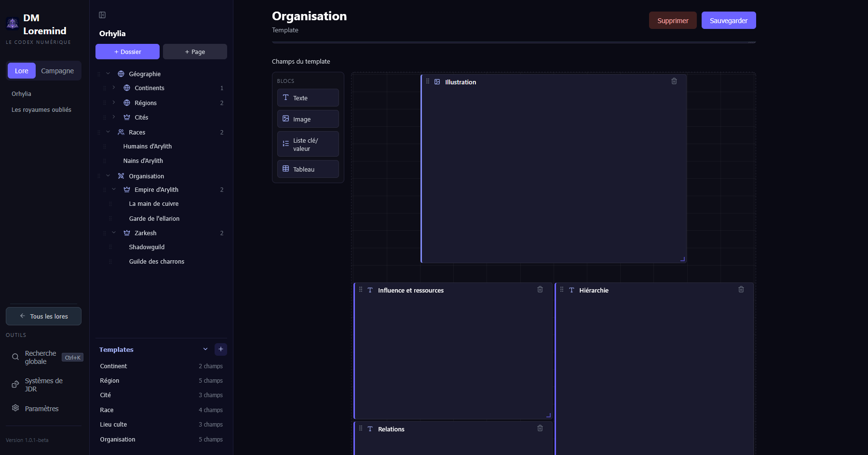Open La main de cuivre page
This screenshot has width=868, height=455.
click(154, 204)
